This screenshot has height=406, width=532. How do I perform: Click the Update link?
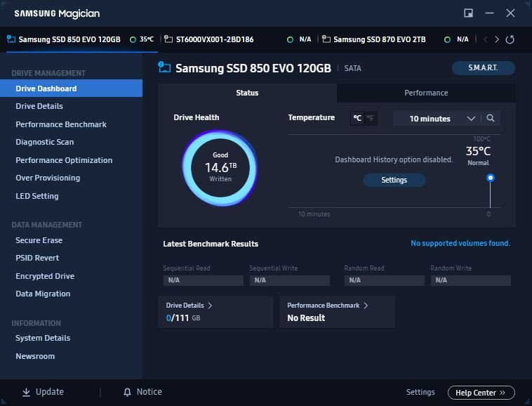(50, 392)
